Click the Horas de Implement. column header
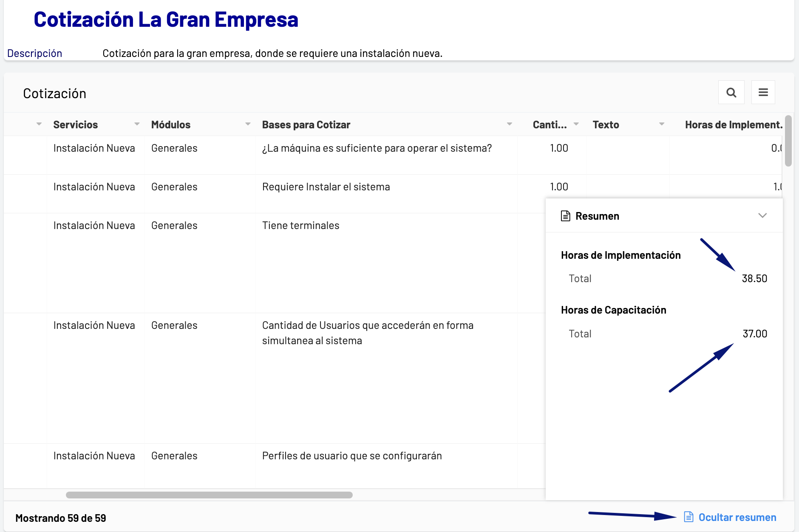 point(733,125)
